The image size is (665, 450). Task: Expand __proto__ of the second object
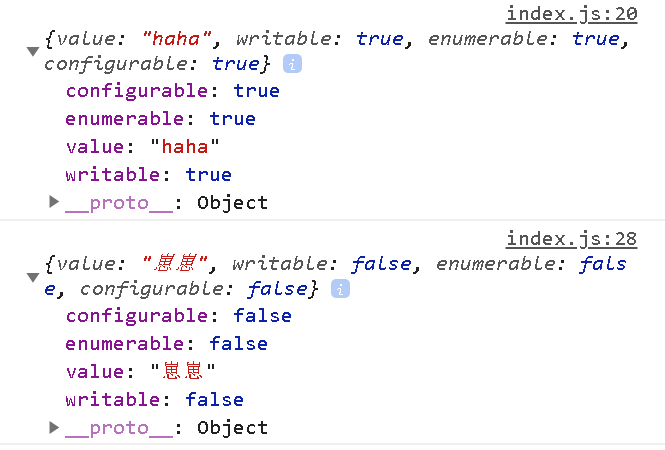tap(54, 427)
